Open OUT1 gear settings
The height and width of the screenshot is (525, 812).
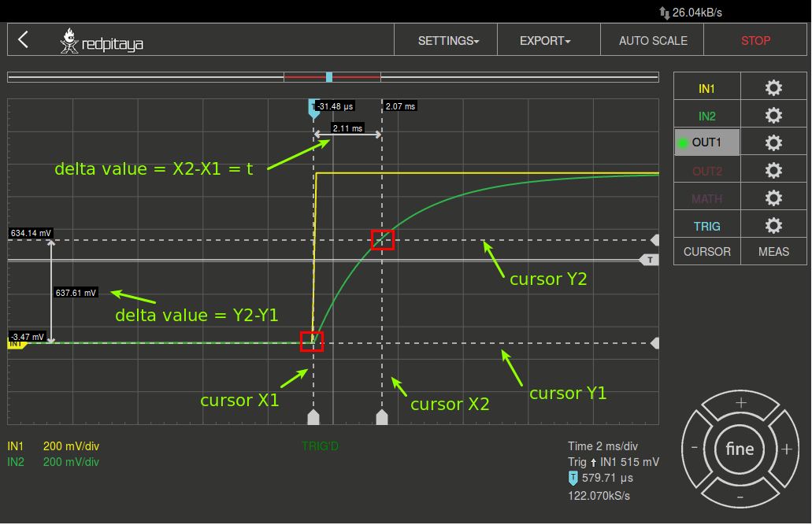[x=773, y=142]
